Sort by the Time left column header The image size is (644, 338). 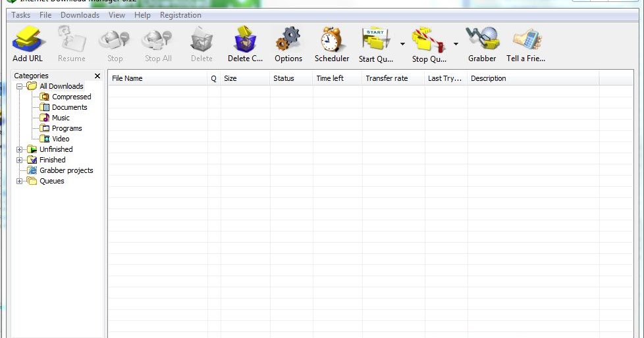[337, 78]
